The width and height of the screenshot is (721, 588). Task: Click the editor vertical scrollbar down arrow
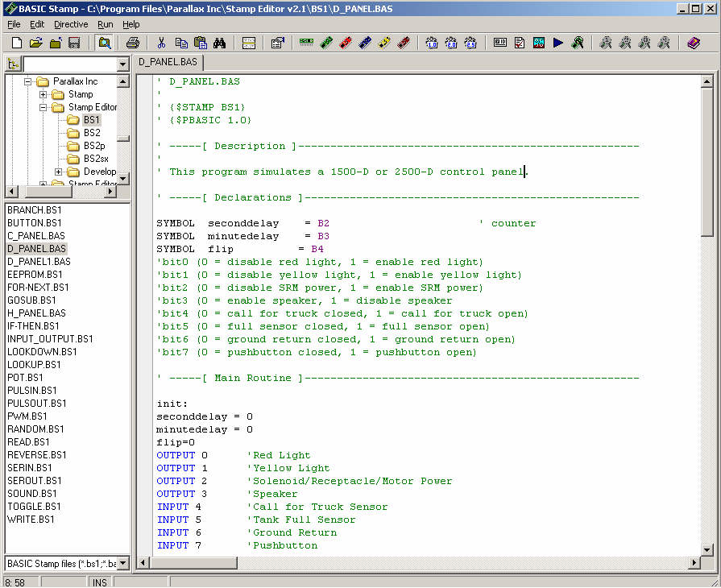(x=706, y=549)
